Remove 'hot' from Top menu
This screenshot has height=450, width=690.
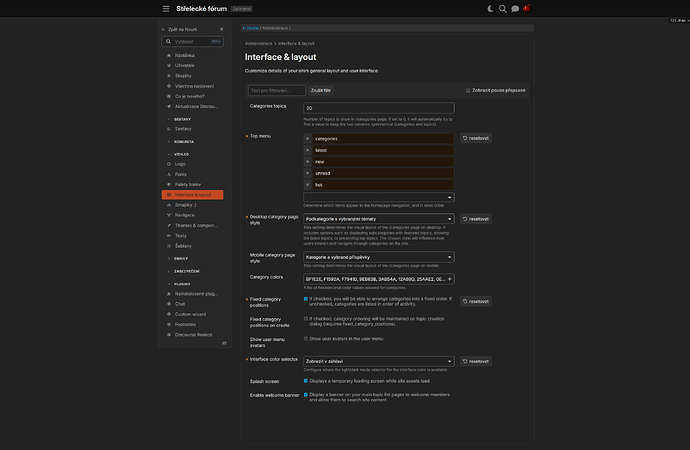point(308,185)
